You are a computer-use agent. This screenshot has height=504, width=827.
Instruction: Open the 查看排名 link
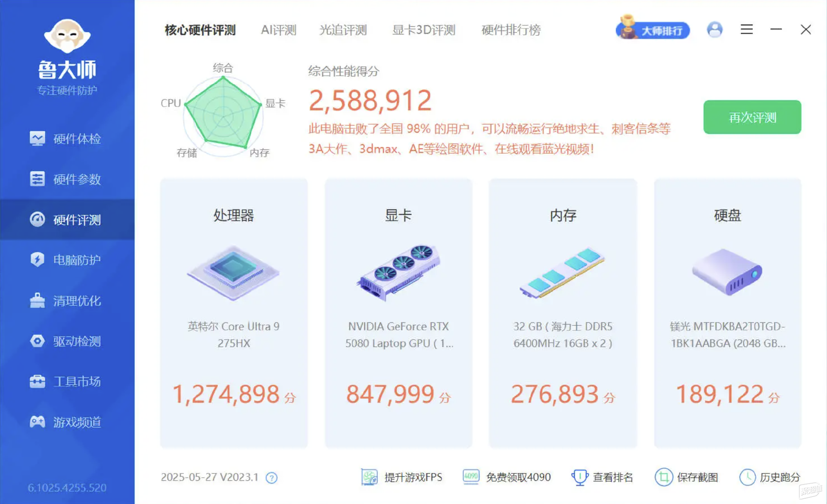pos(612,477)
